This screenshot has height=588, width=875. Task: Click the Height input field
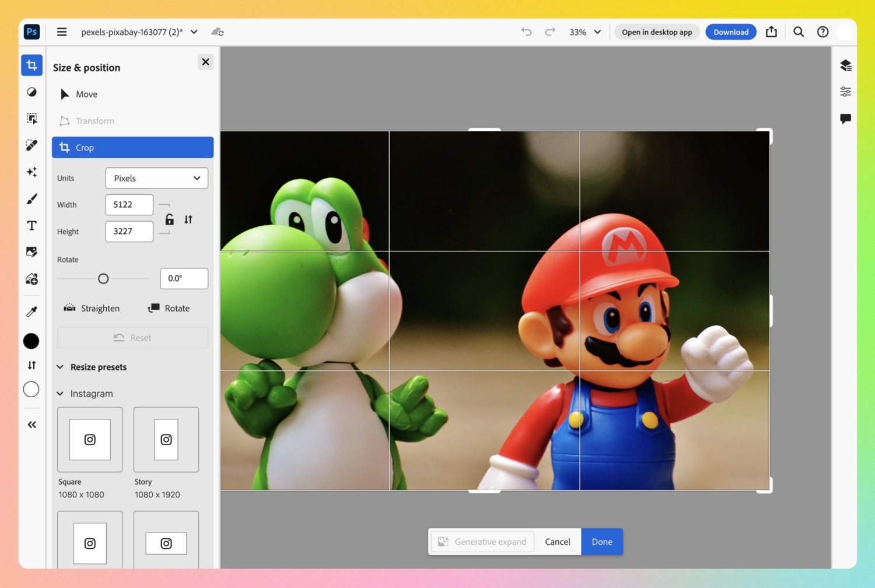point(129,232)
